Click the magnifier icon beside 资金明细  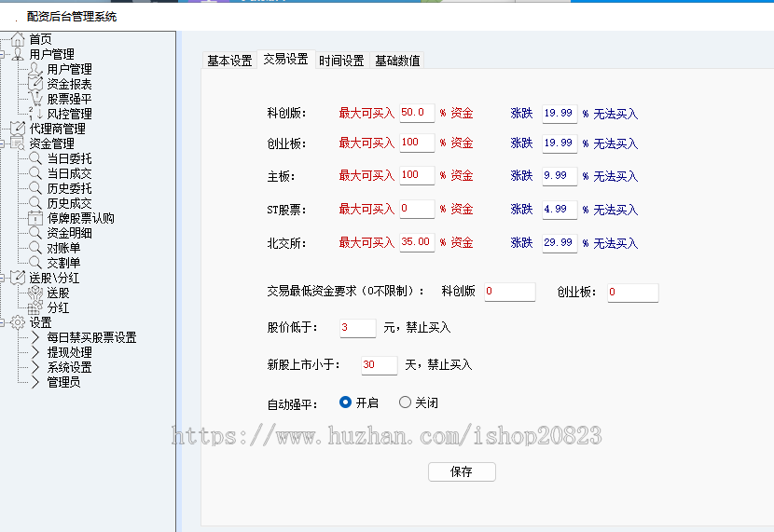pyautogui.click(x=35, y=233)
